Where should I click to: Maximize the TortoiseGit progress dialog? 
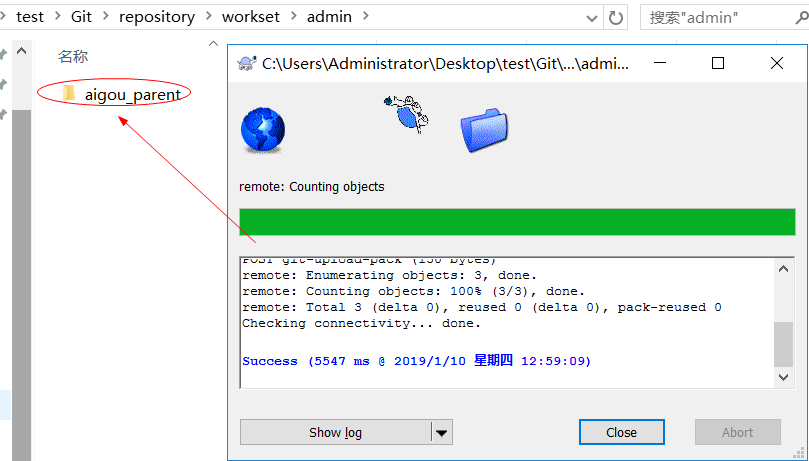coord(718,63)
